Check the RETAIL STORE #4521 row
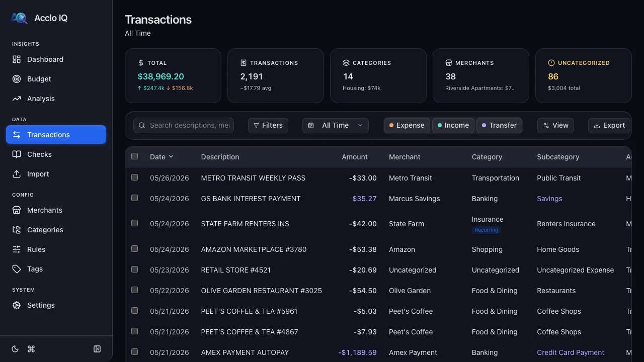The height and width of the screenshot is (362, 644). (x=134, y=269)
